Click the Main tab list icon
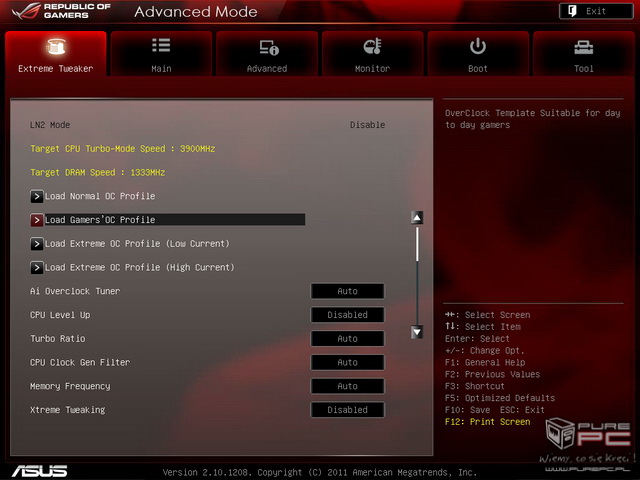 [161, 45]
